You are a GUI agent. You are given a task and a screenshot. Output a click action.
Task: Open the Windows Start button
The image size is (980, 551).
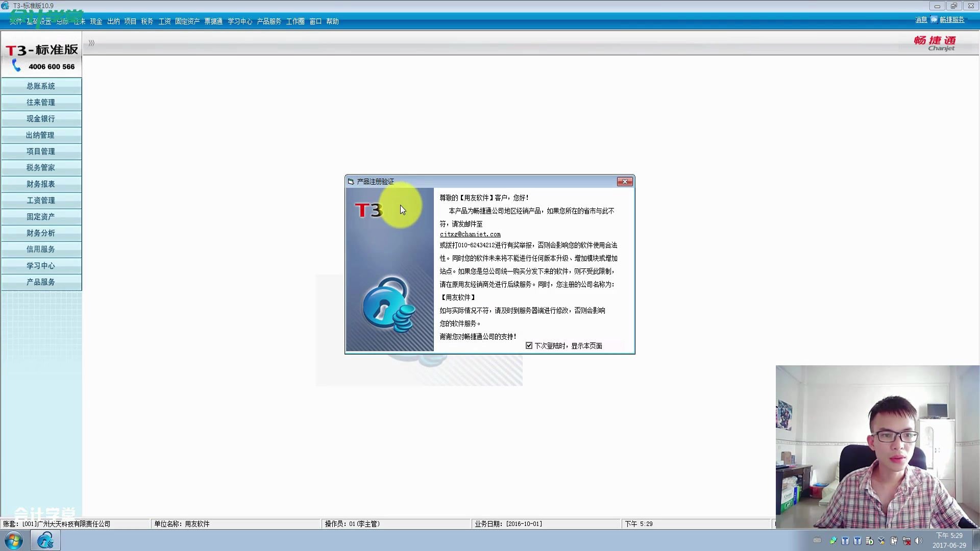(13, 541)
